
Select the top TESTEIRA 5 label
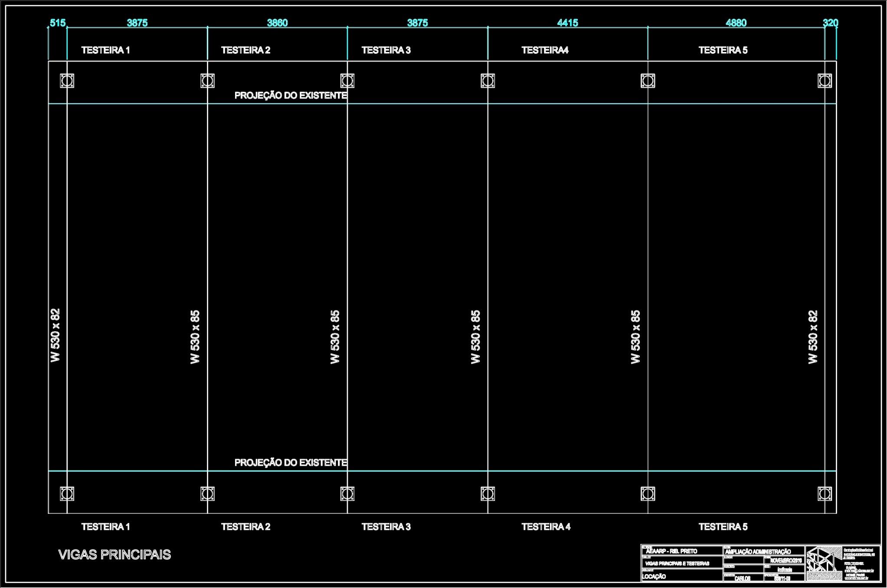[x=723, y=50]
